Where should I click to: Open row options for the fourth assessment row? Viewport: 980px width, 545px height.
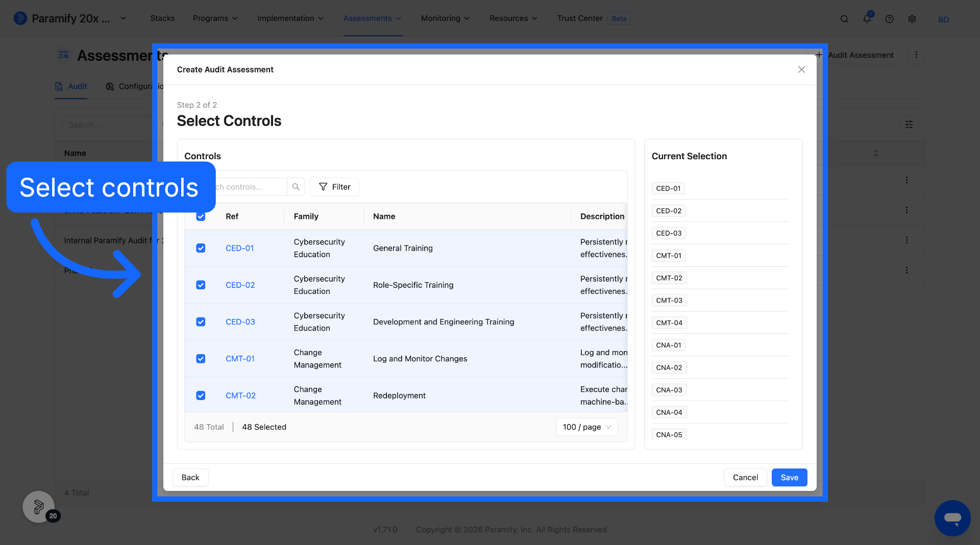pos(906,270)
